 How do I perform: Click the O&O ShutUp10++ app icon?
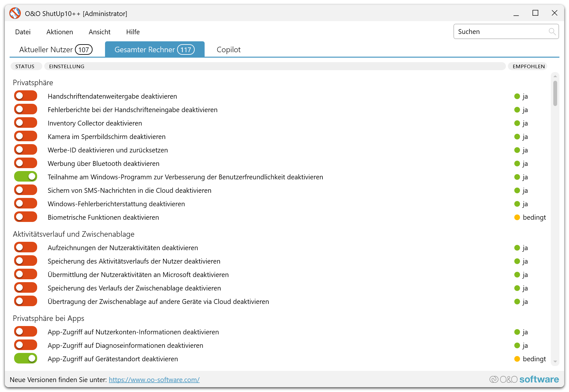pos(15,13)
